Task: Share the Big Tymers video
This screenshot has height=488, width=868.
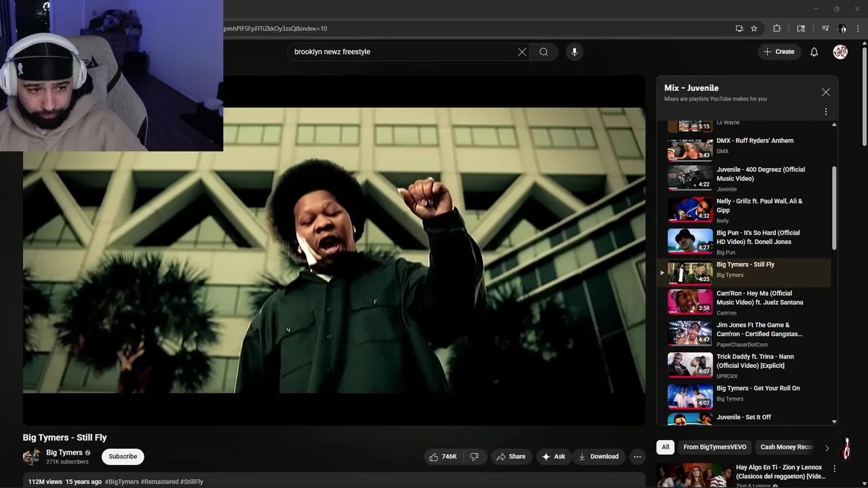Action: tap(511, 457)
